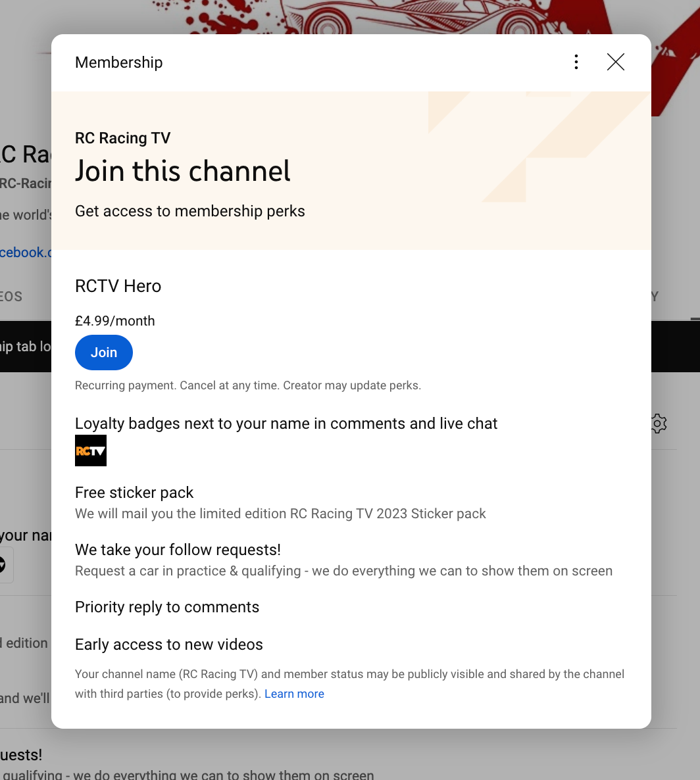
Task: Open the three-dot more options menu
Action: (576, 62)
